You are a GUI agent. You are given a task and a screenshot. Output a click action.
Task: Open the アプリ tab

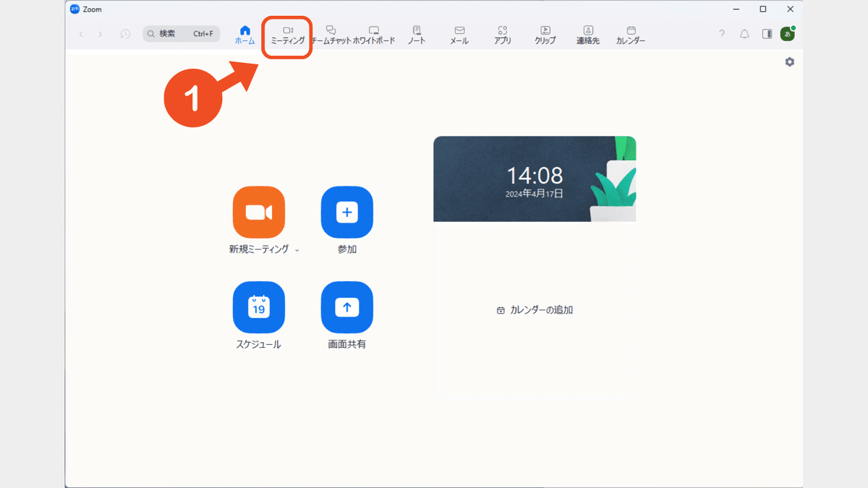503,35
